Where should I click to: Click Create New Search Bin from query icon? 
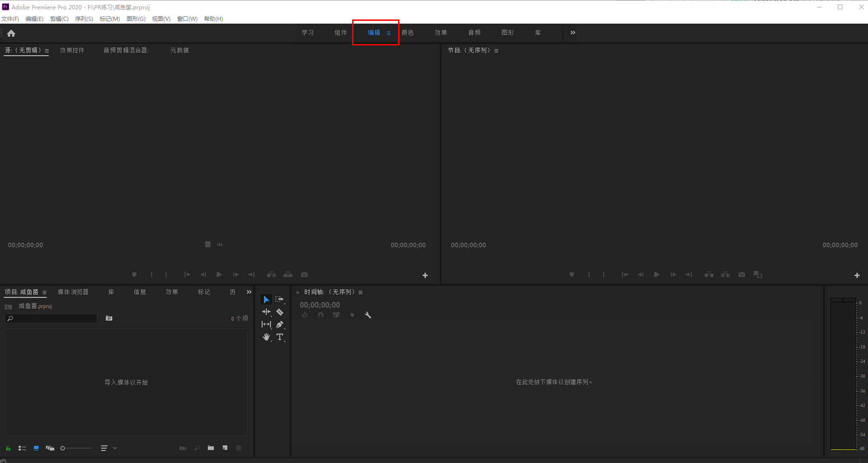109,318
